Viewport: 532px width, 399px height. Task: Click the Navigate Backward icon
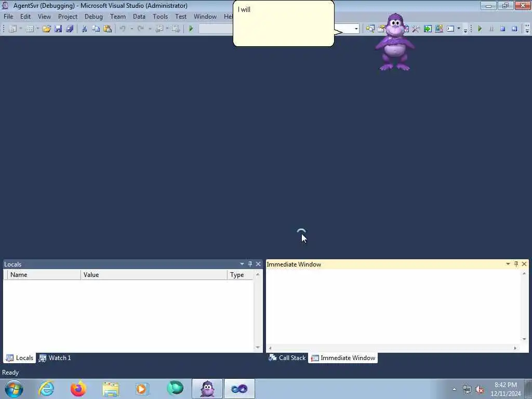[159, 29]
